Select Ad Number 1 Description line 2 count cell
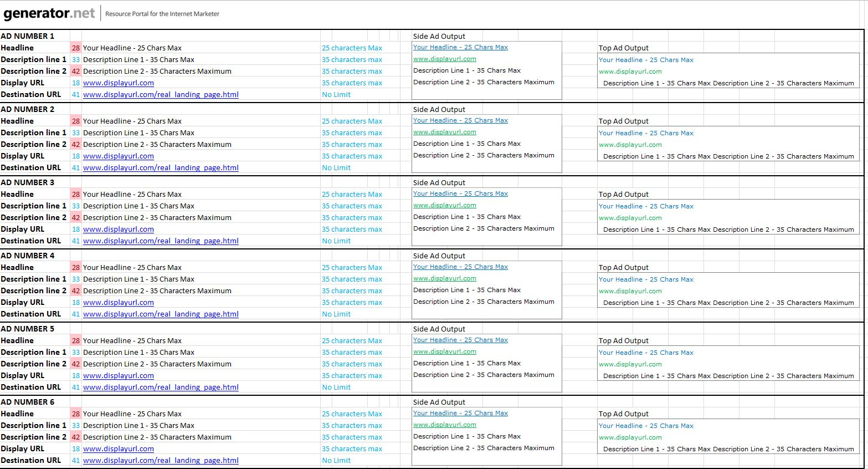This screenshot has width=868, height=469. [x=76, y=71]
